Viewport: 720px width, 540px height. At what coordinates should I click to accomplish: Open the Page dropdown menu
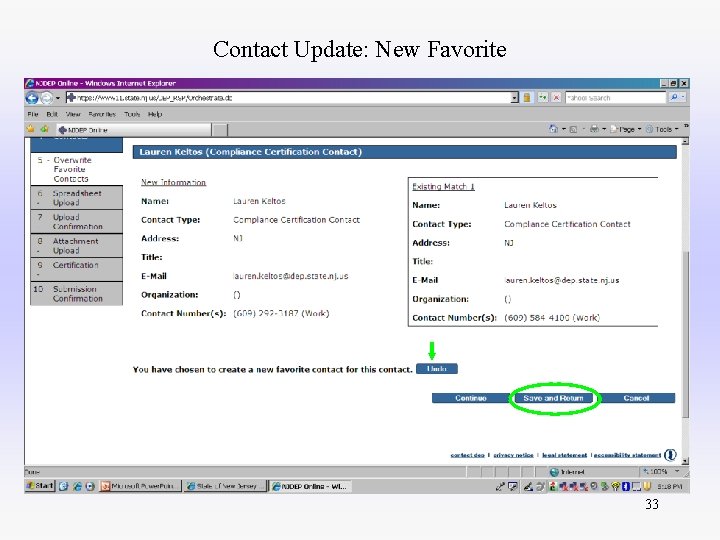tap(625, 129)
